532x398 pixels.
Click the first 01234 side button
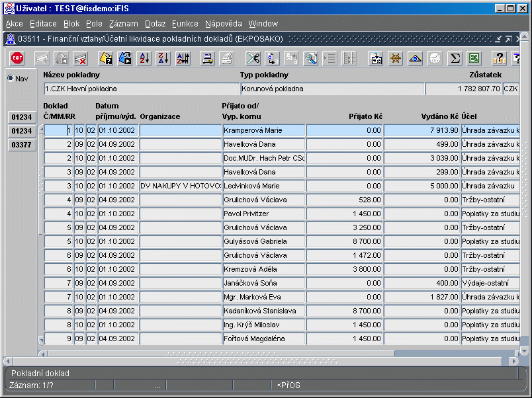pos(22,117)
